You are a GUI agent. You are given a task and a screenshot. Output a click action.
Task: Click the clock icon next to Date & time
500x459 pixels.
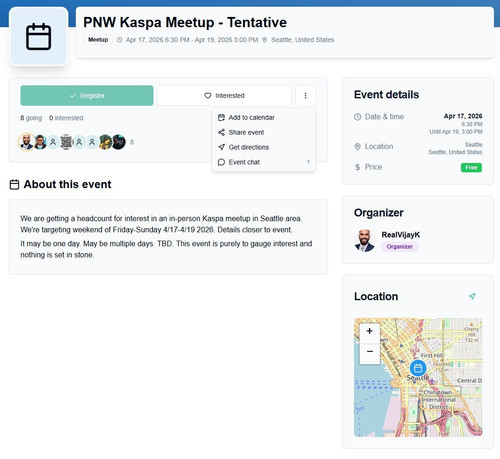tap(358, 117)
